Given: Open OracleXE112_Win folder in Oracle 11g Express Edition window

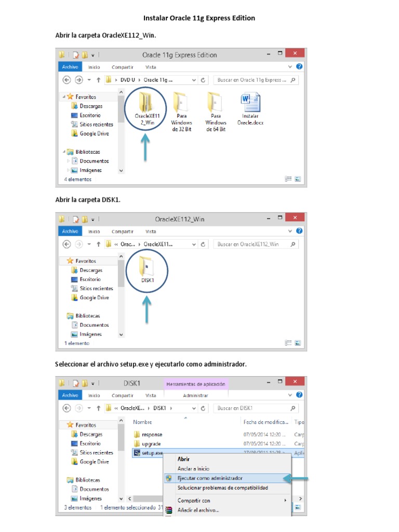Looking at the screenshot, I should pyautogui.click(x=147, y=109).
